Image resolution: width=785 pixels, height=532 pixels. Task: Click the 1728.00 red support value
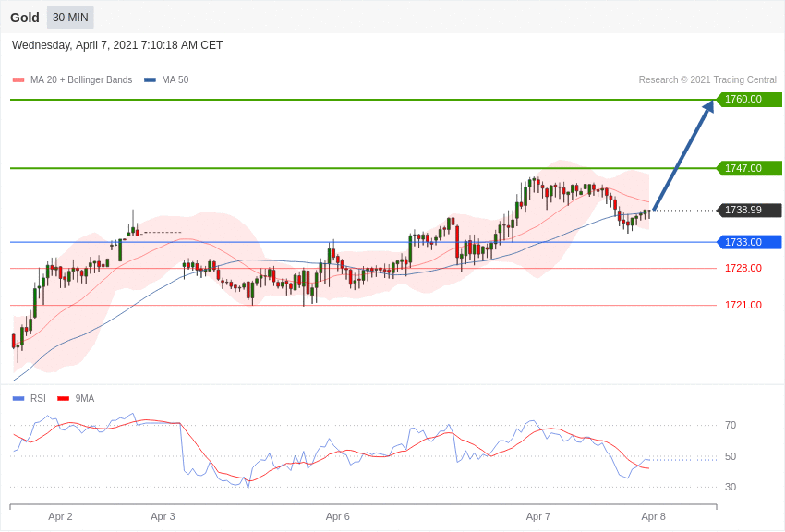coord(743,268)
